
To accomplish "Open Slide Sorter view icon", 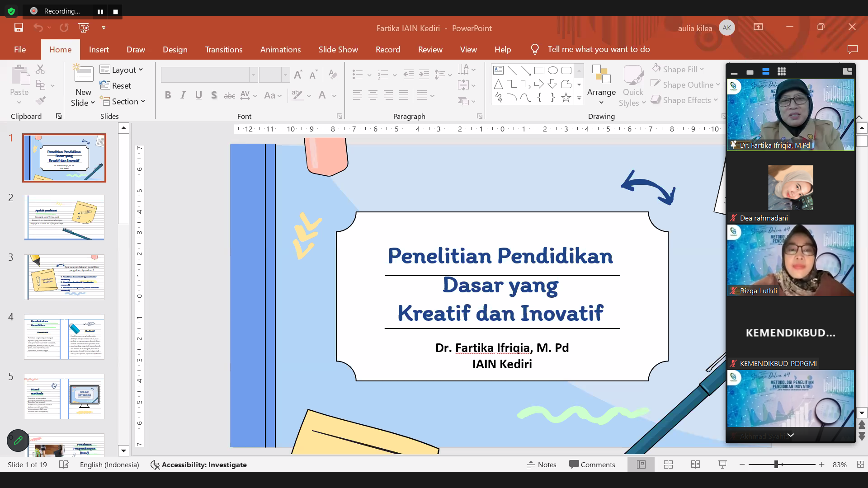I will (668, 465).
